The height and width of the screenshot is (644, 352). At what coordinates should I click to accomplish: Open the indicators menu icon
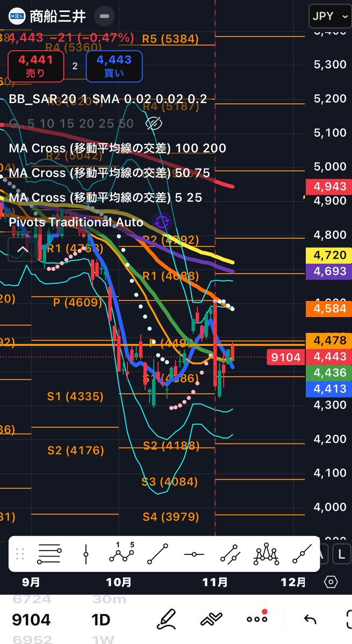click(x=211, y=620)
